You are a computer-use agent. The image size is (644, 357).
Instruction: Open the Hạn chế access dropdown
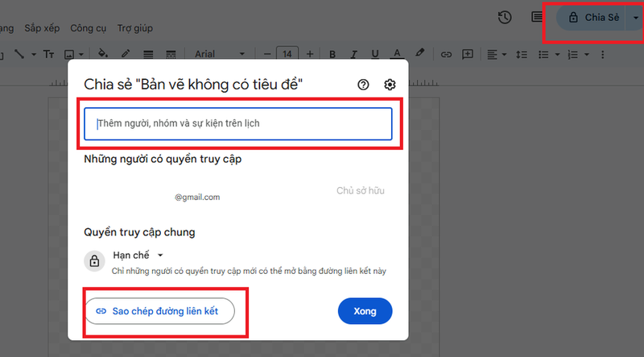pyautogui.click(x=138, y=255)
